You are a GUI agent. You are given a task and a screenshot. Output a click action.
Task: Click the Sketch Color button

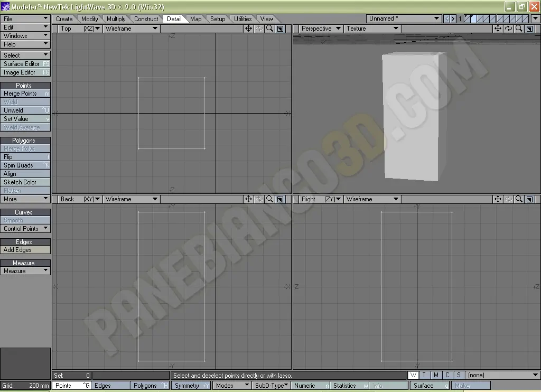pyautogui.click(x=25, y=182)
